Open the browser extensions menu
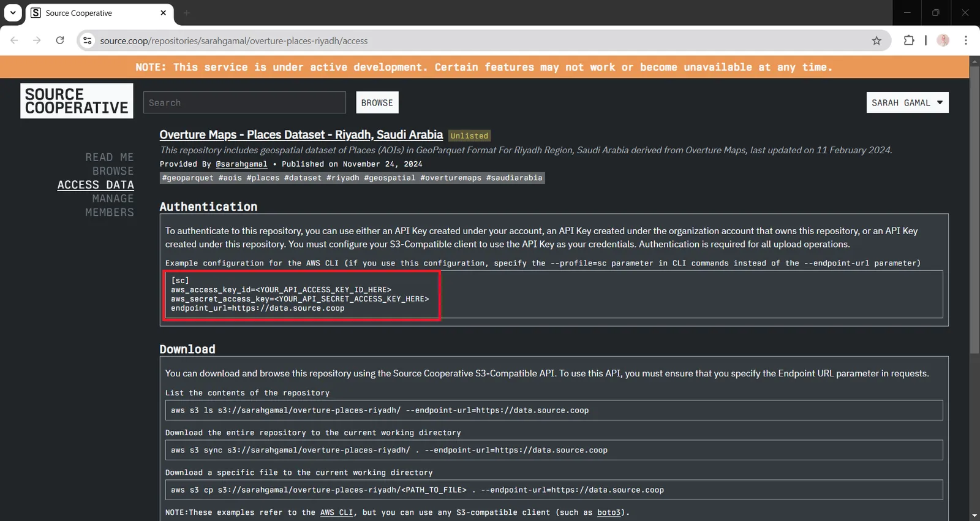This screenshot has width=980, height=521. pos(909,40)
